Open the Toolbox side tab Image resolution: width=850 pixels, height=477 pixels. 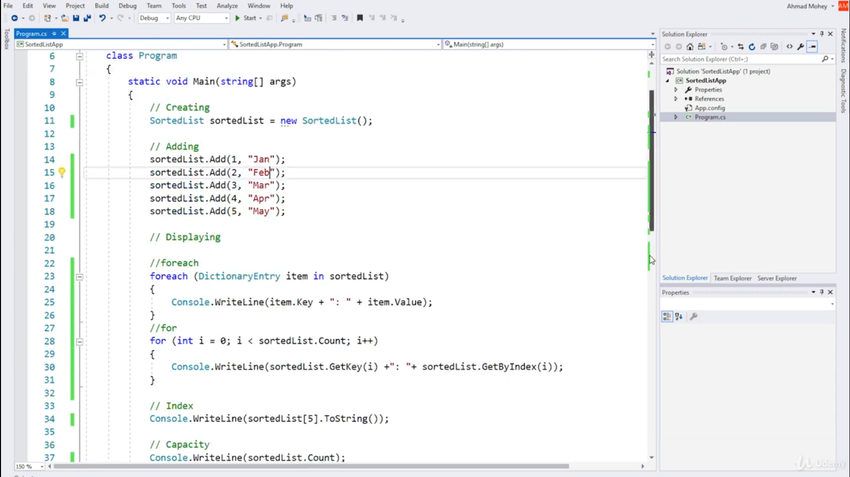[6, 38]
